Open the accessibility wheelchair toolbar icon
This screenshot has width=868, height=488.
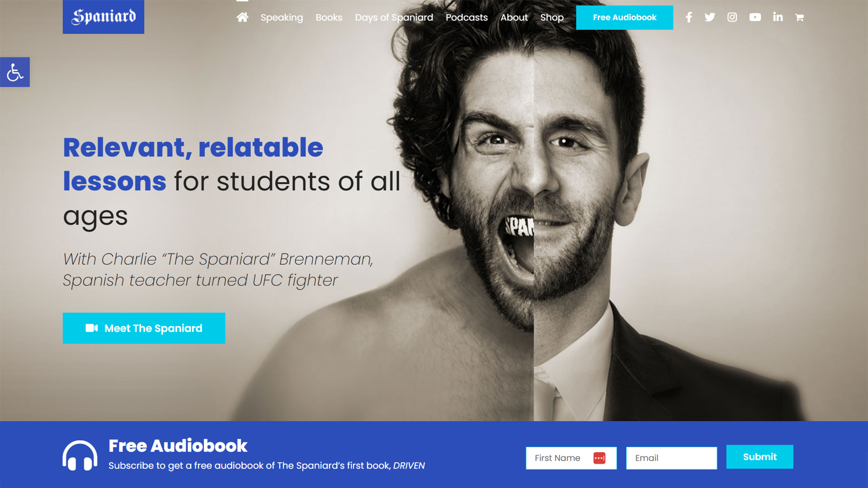pyautogui.click(x=15, y=72)
